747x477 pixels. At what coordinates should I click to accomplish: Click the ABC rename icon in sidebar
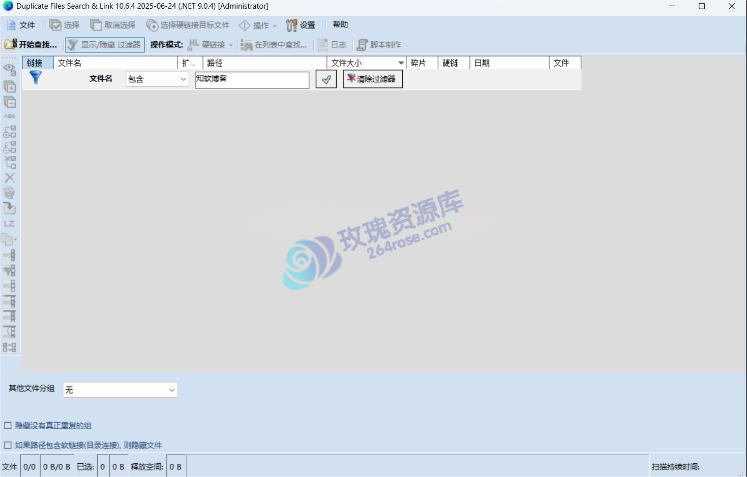10,116
